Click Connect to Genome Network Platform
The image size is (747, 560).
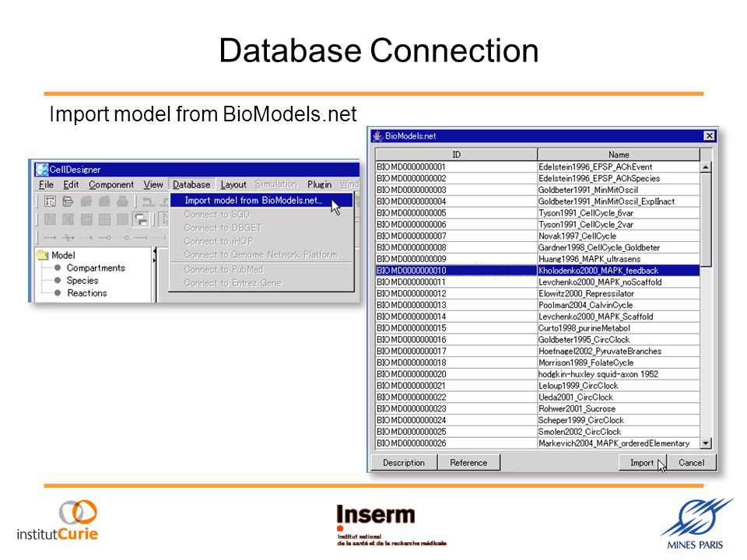pyautogui.click(x=261, y=255)
